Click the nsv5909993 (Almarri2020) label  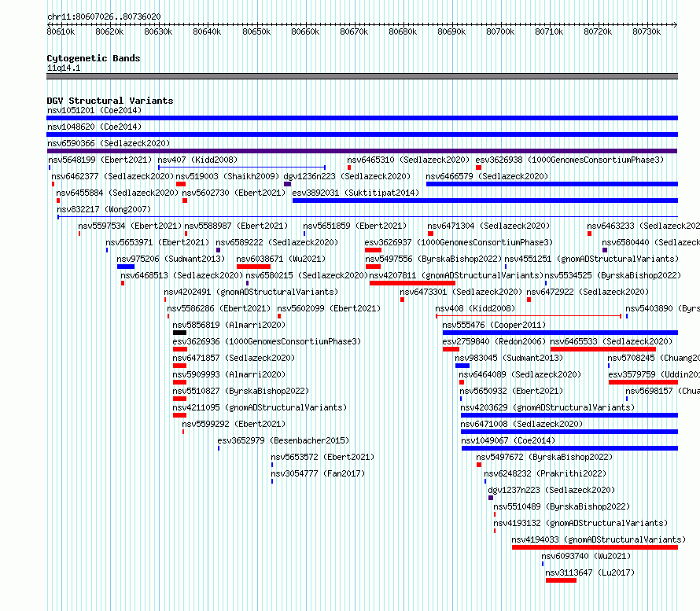point(229,374)
